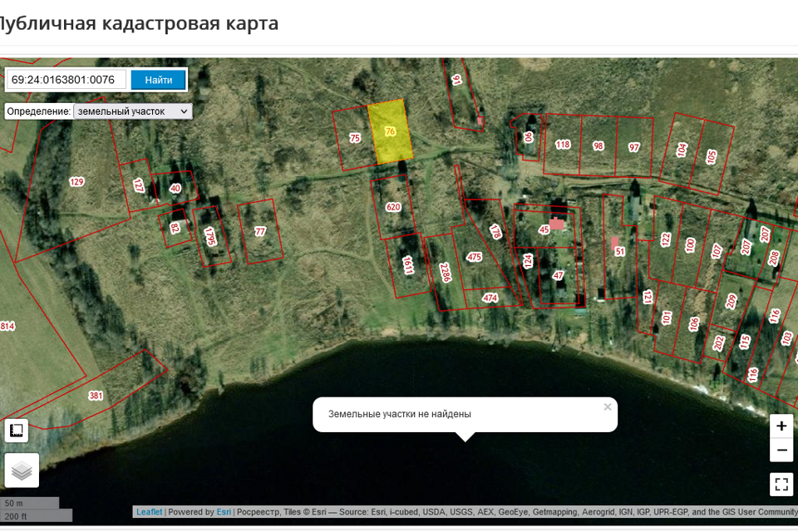Focus the cadastral number search field

point(67,80)
